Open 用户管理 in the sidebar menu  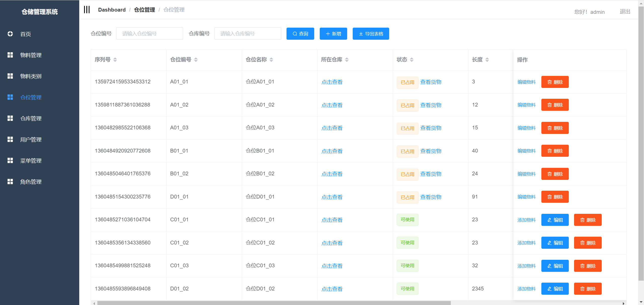39,139
